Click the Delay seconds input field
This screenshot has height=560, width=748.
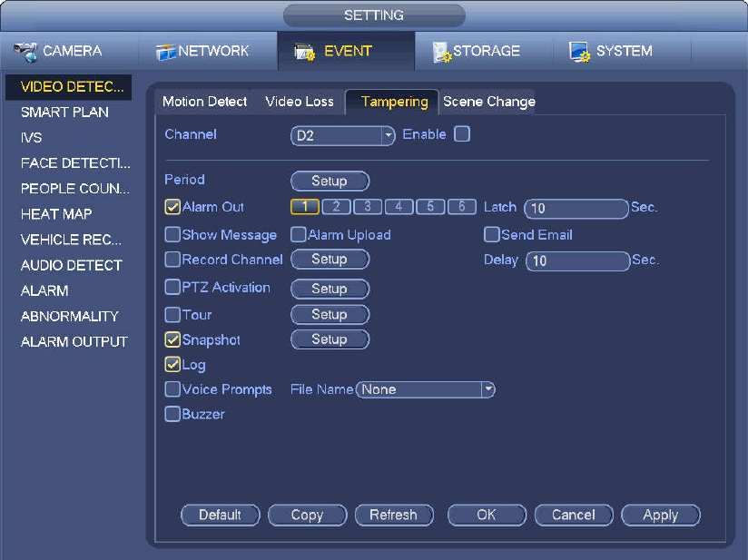577,260
